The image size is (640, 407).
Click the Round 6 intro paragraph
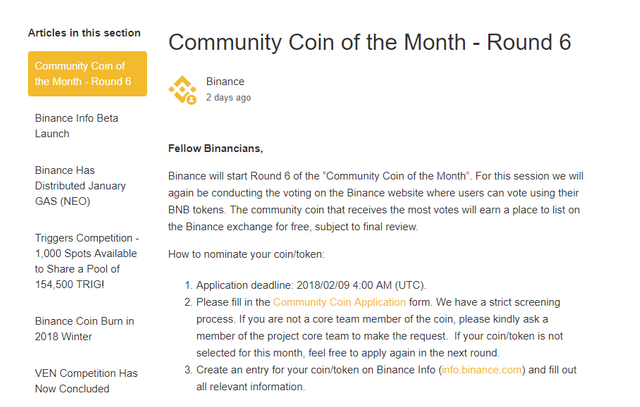point(376,201)
